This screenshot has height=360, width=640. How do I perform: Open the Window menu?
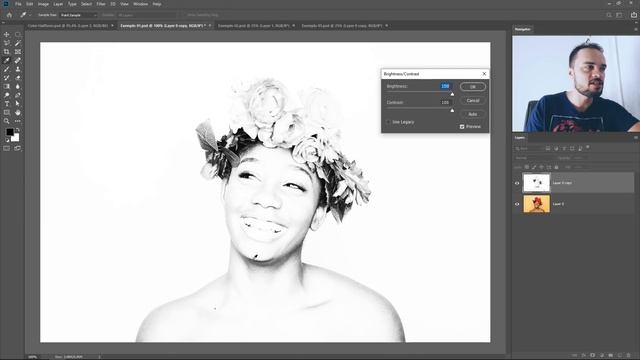[140, 4]
